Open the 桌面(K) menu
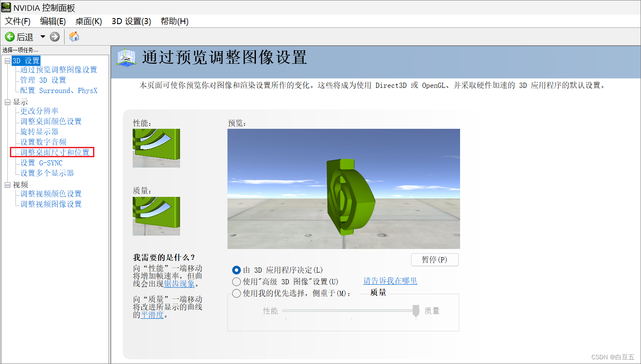This screenshot has width=641, height=364. click(x=88, y=21)
